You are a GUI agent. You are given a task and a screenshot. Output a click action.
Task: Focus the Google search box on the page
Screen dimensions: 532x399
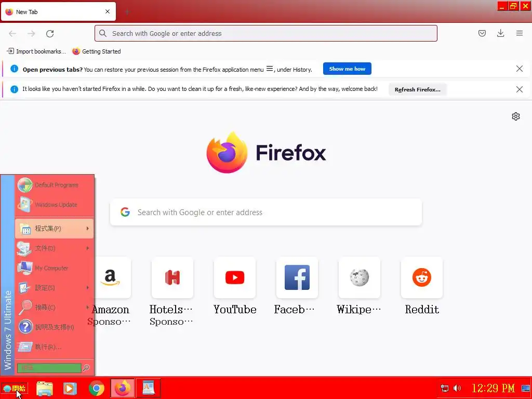(x=266, y=212)
